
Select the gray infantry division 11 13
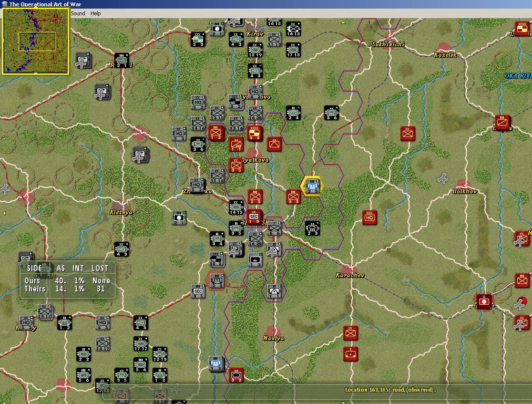(x=274, y=40)
